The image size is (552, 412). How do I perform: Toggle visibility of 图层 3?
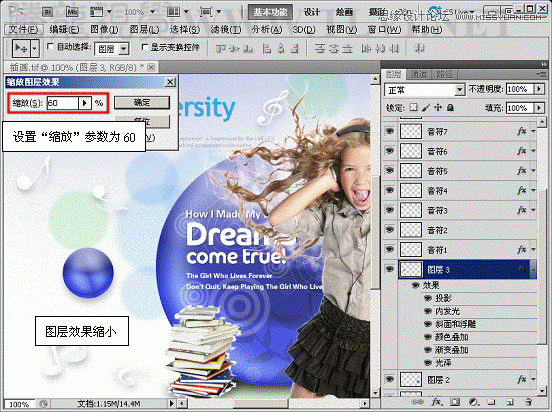(x=389, y=269)
